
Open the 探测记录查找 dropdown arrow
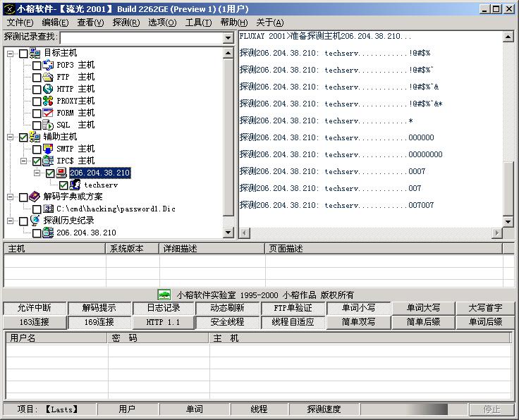[228, 37]
